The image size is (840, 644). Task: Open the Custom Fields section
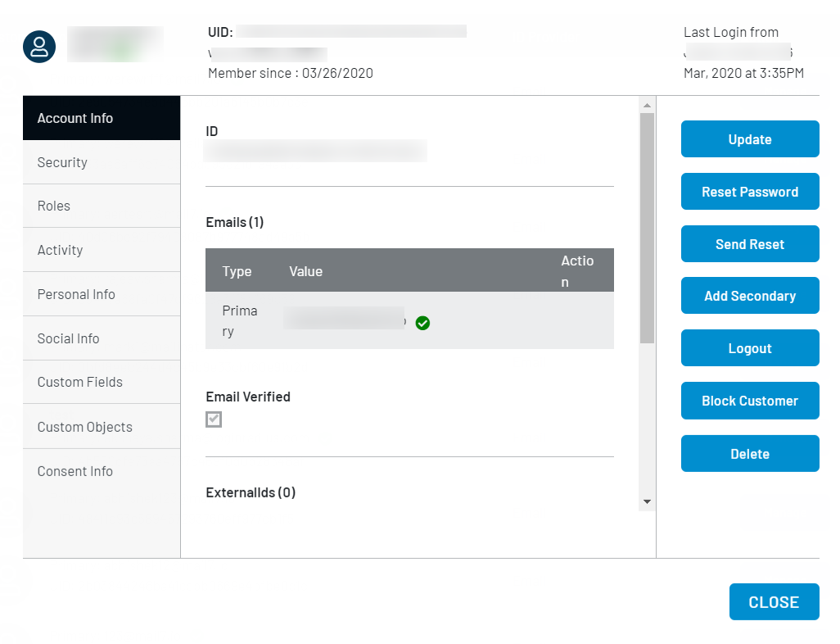pyautogui.click(x=79, y=382)
